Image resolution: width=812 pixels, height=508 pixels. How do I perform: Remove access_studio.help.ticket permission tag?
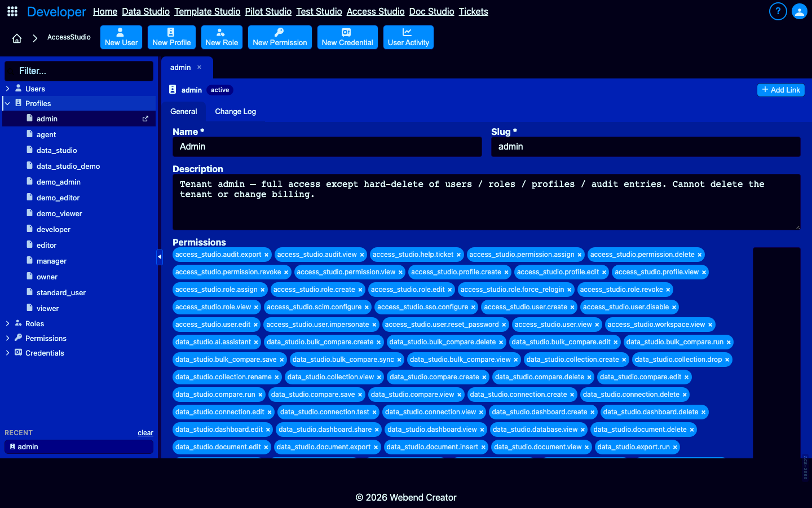pyautogui.click(x=458, y=255)
